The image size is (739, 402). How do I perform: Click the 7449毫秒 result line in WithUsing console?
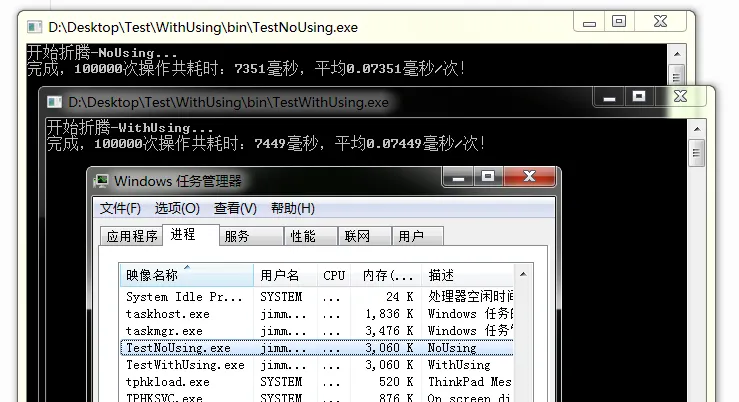click(x=266, y=143)
